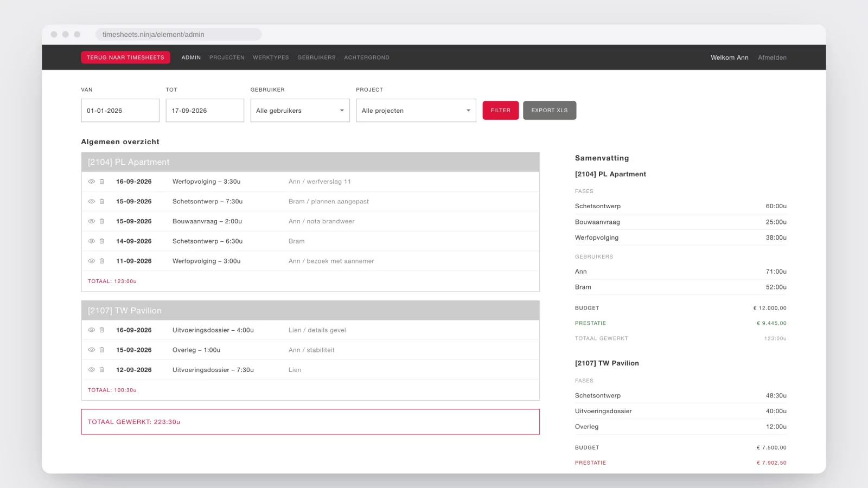Open the Werktypes menu item
The width and height of the screenshot is (868, 488).
271,57
